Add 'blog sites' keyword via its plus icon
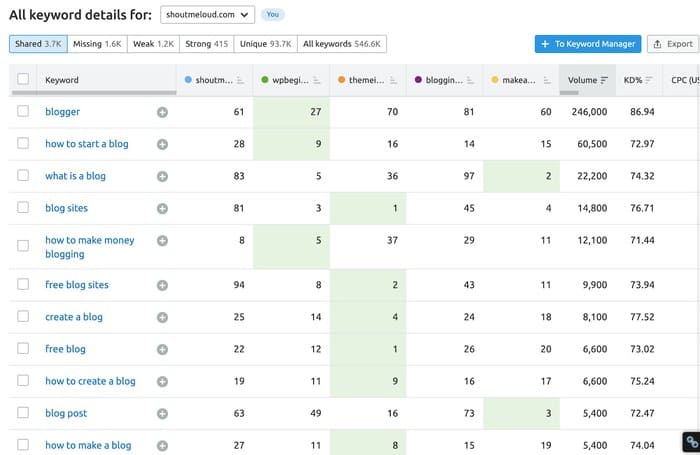This screenshot has height=455, width=700. 162,209
